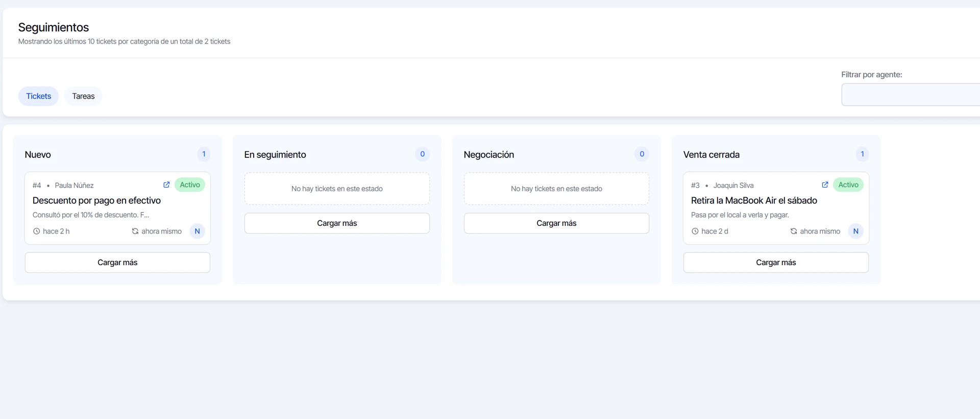Open external link icon on ticket #3

pos(825,185)
